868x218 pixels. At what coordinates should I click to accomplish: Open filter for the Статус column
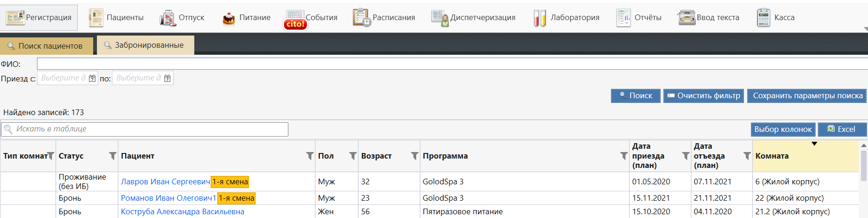[x=112, y=156]
